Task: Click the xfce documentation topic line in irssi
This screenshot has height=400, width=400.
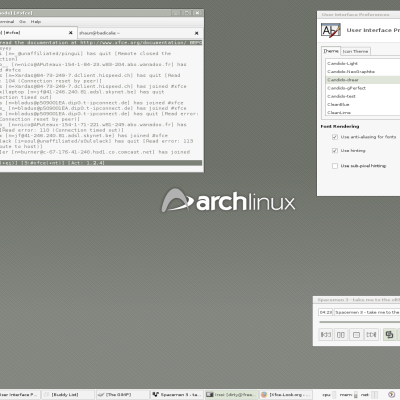Action: pyautogui.click(x=101, y=43)
